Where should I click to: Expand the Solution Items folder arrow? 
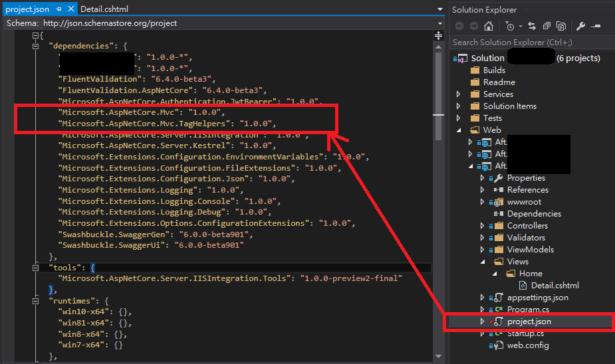459,106
